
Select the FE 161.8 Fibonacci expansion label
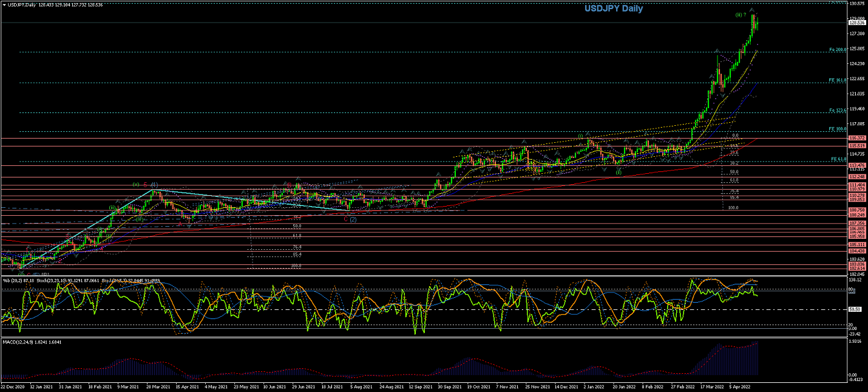click(x=838, y=80)
